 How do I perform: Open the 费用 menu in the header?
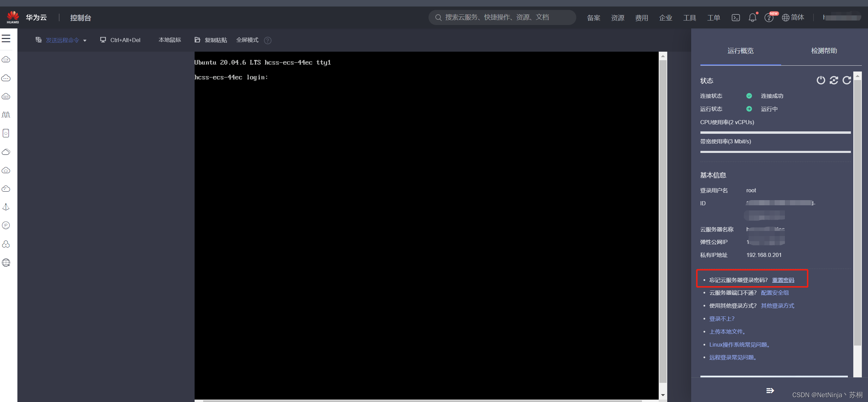(x=642, y=18)
